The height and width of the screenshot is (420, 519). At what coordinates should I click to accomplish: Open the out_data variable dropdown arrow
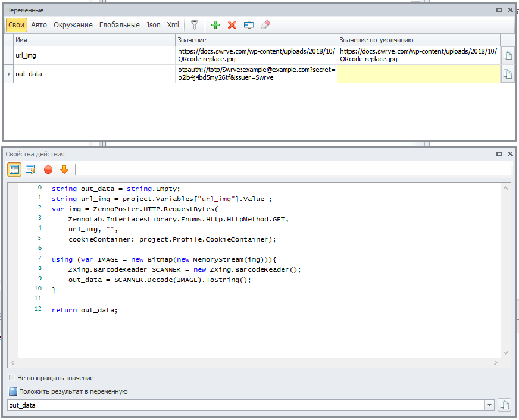pyautogui.click(x=490, y=405)
